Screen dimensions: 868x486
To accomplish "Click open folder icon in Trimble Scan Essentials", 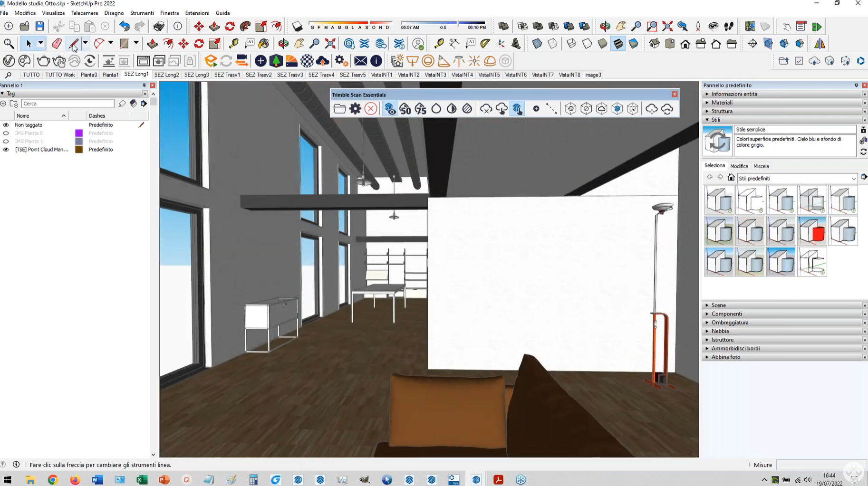I will [339, 109].
